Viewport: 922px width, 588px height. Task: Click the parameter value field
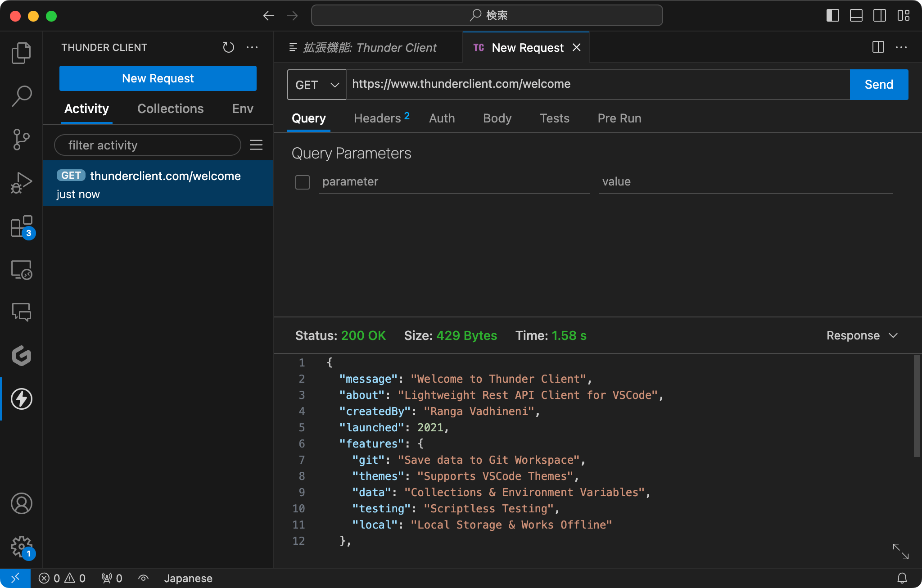pyautogui.click(x=746, y=182)
